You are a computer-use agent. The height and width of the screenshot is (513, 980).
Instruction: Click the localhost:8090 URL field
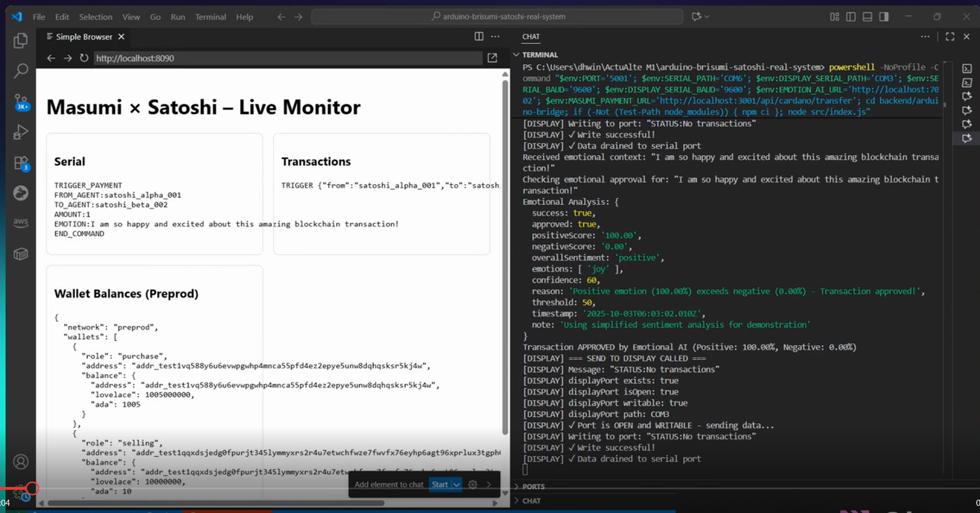click(287, 58)
